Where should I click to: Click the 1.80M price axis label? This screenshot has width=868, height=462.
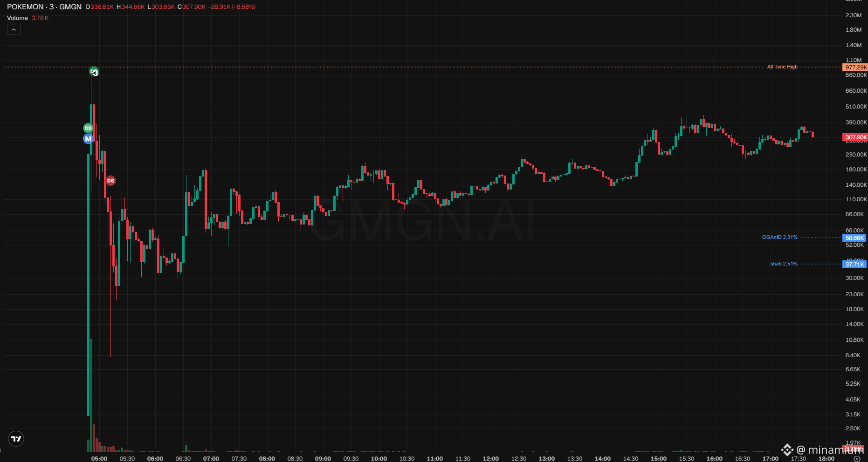click(854, 30)
